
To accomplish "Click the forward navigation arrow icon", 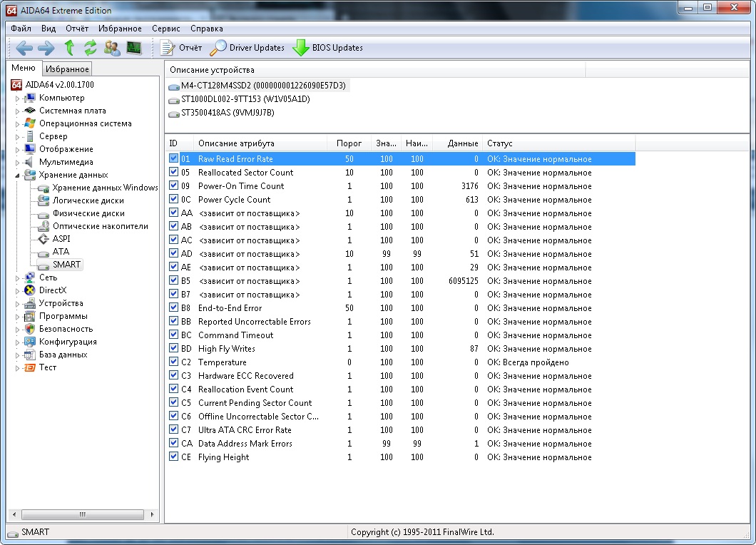I will [46, 48].
